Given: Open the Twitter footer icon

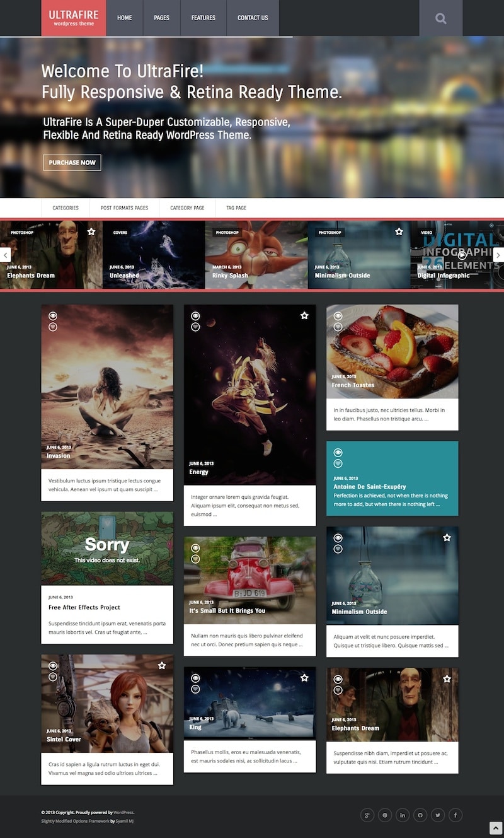Looking at the screenshot, I should [438, 815].
